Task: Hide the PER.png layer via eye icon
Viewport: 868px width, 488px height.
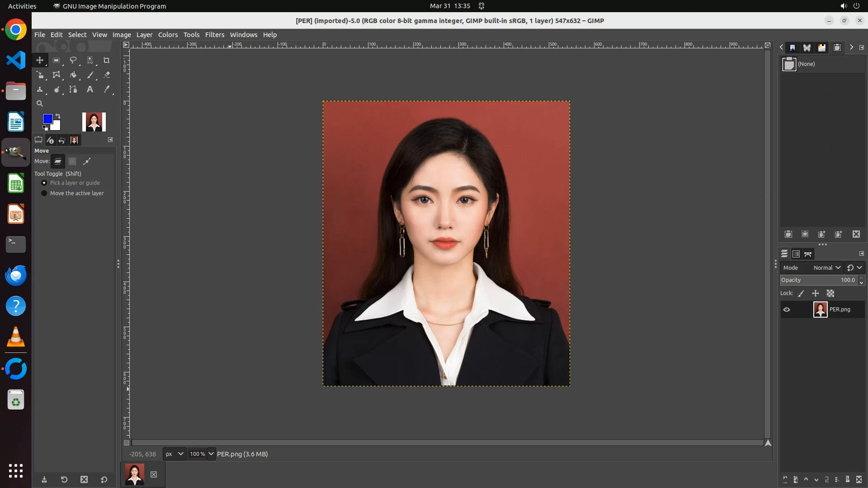Action: (787, 310)
